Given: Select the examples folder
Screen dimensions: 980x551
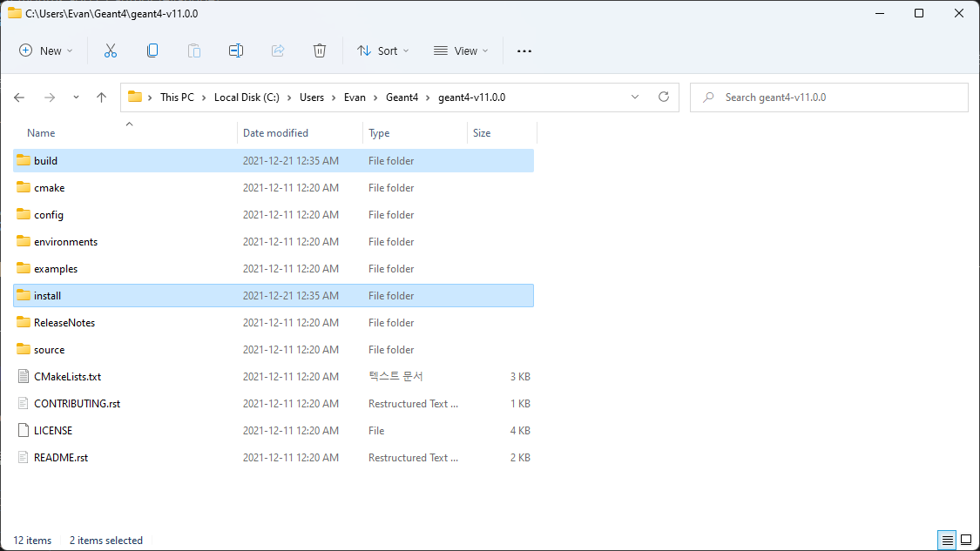Looking at the screenshot, I should pos(56,269).
